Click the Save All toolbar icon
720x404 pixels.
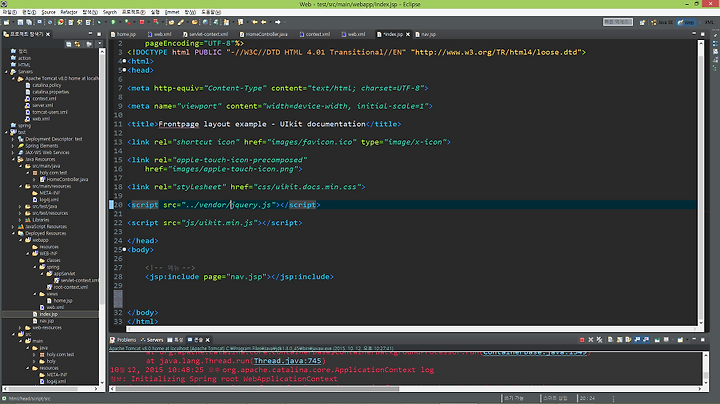[x=29, y=22]
